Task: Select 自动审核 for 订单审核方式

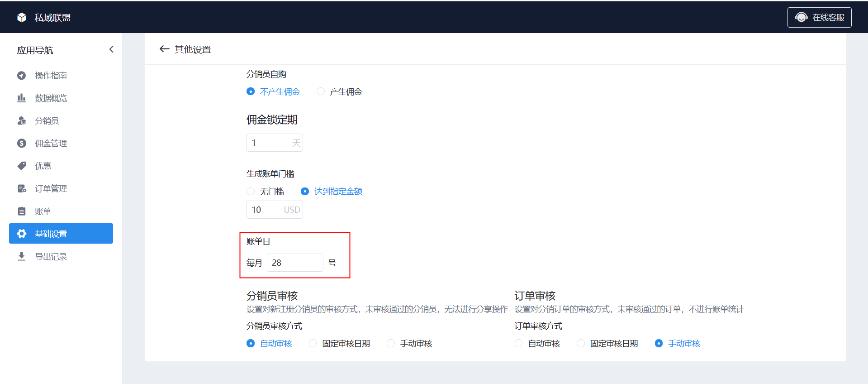Action: coord(538,344)
